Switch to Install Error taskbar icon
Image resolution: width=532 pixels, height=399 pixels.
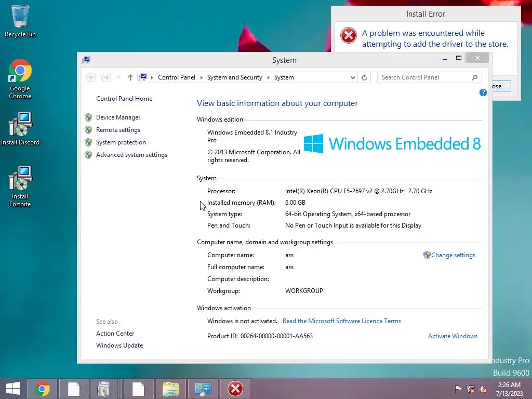235,389
